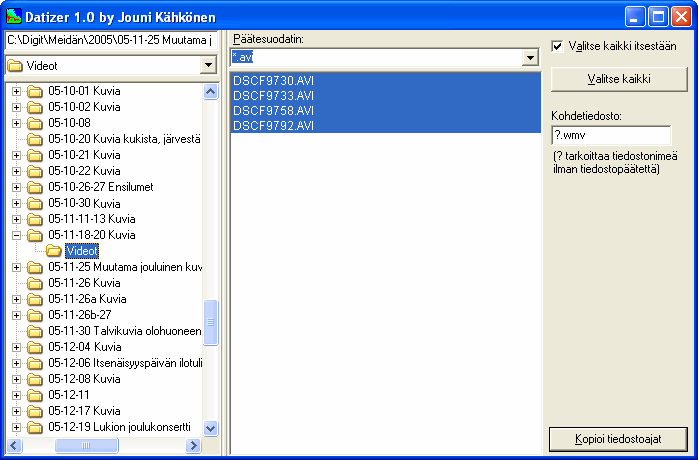Click folder icon of 05-12-19 Lukion joulukonsertti

pos(35,427)
